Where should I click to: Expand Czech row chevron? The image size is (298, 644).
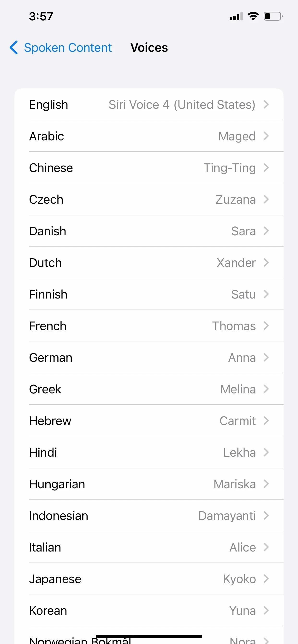click(x=266, y=200)
